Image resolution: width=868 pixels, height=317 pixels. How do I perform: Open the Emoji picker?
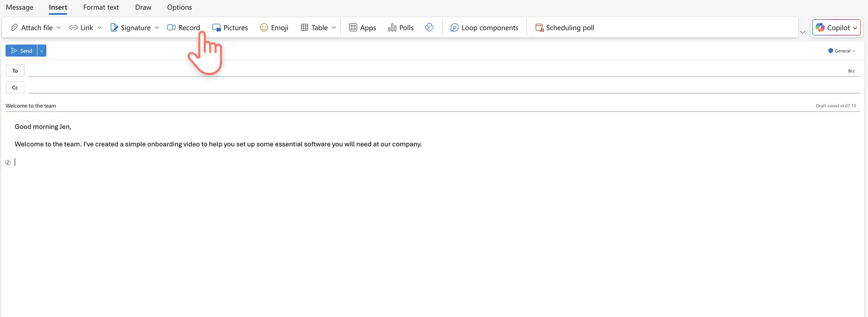point(274,28)
